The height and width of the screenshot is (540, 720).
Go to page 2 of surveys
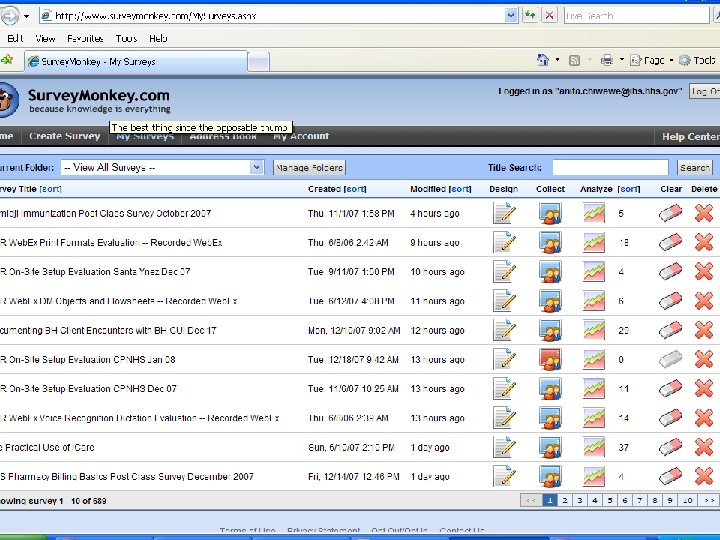coord(565,501)
